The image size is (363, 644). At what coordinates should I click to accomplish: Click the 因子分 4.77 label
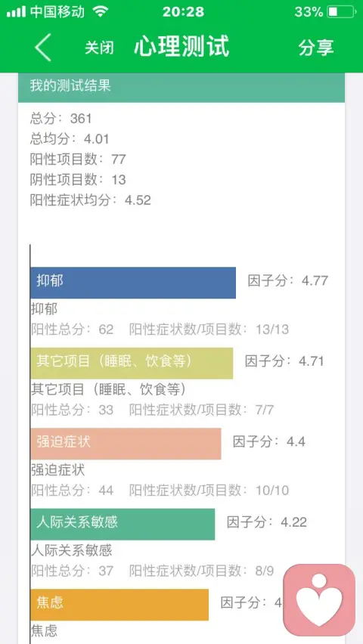point(288,281)
